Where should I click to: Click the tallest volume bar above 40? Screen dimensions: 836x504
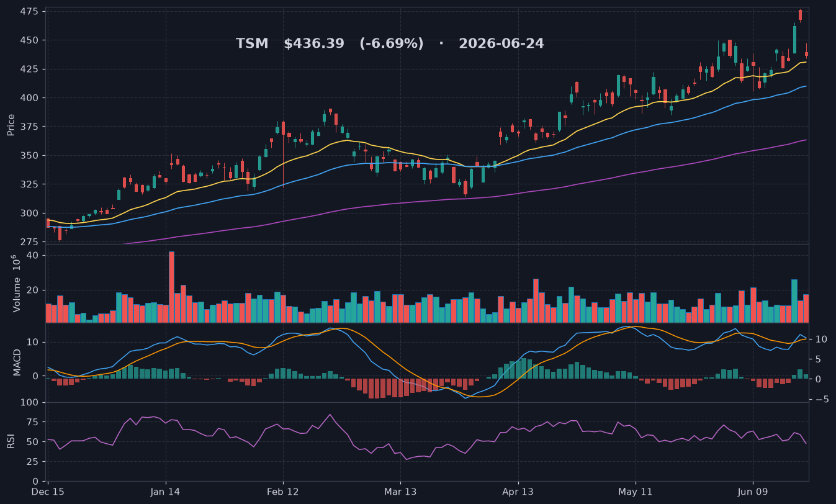pyautogui.click(x=171, y=287)
